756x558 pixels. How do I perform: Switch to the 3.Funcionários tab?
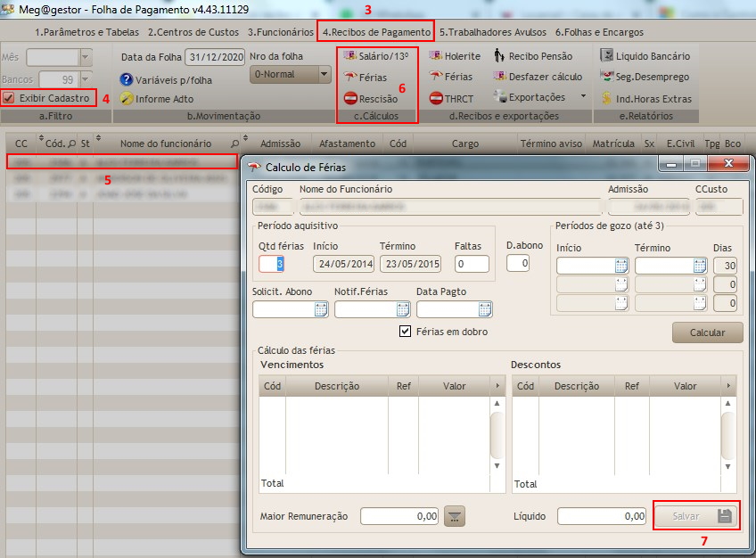280,32
